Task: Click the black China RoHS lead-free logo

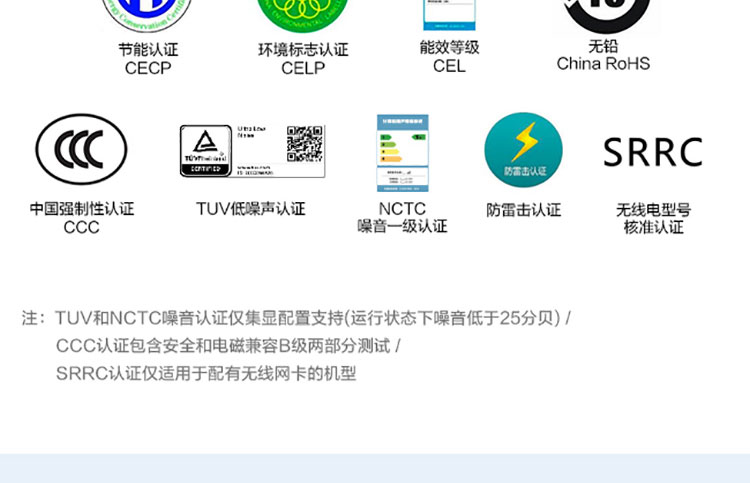Action: [607, 15]
